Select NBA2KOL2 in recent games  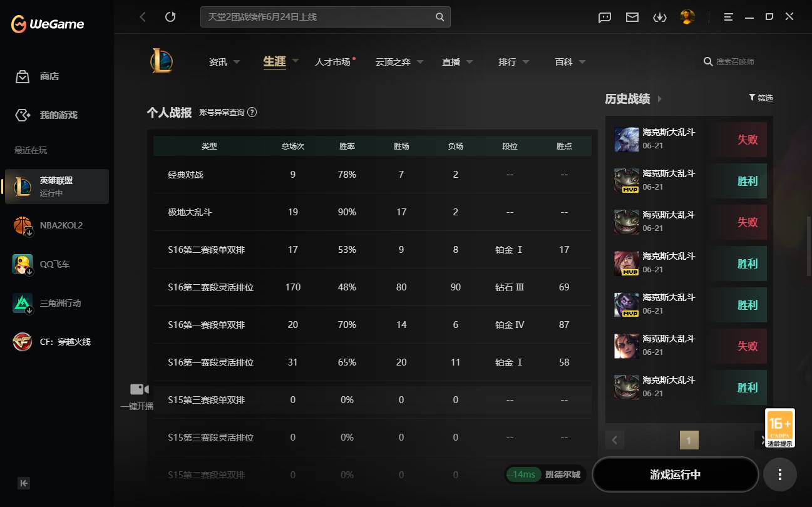click(57, 225)
